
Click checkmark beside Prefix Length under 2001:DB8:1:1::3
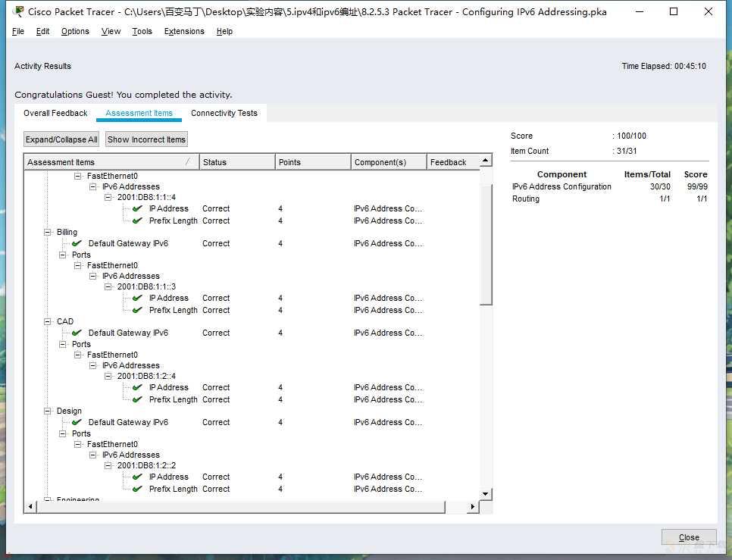(x=137, y=310)
